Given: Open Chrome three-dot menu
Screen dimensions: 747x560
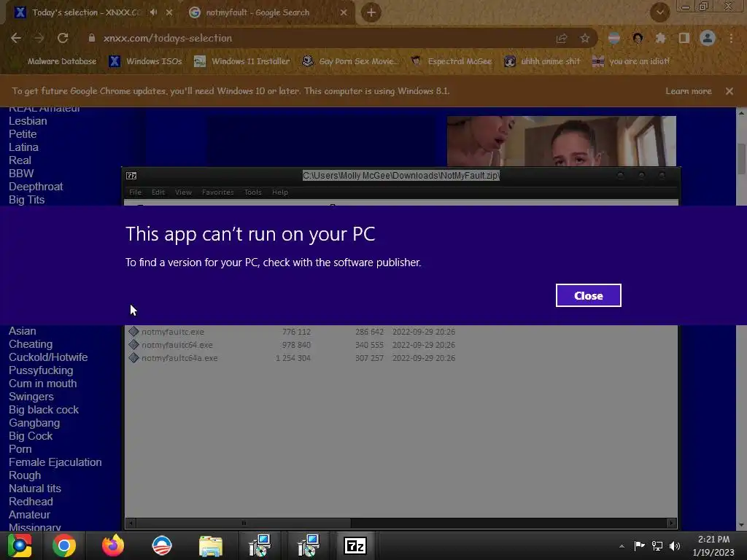Looking at the screenshot, I should [731, 38].
